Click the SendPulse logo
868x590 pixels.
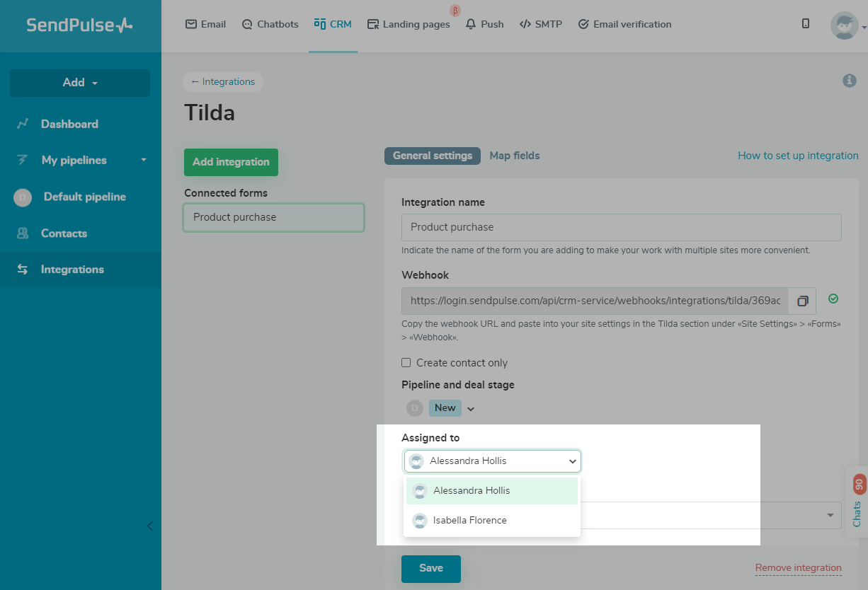click(80, 25)
